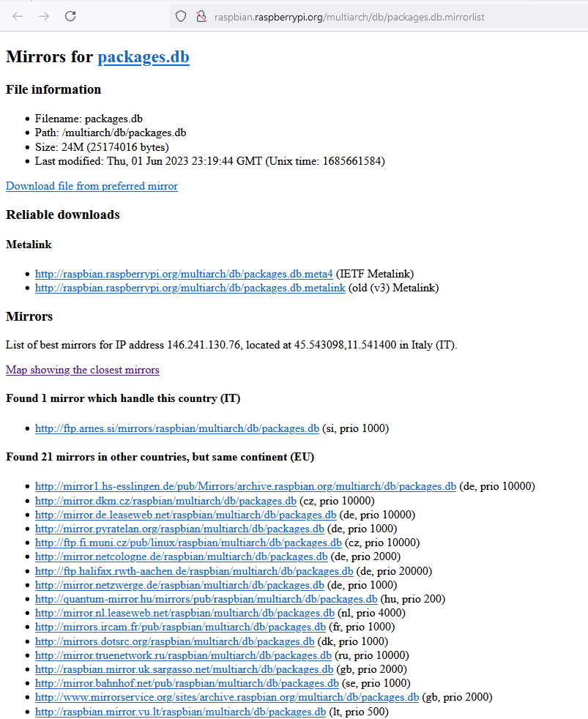Open the packages.db.meta4 IETF Metalink
Image resolution: width=588 pixels, height=719 pixels.
(x=184, y=274)
